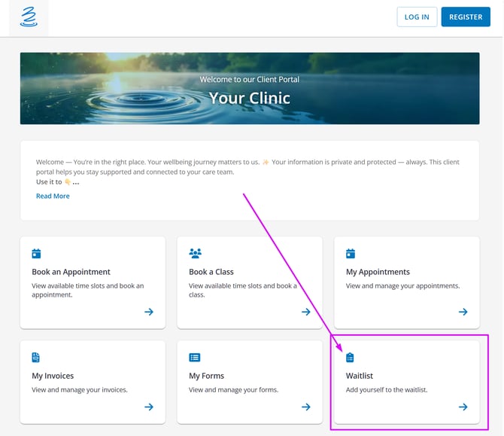Click the arrow on Book an Appointment card
Image resolution: width=504 pixels, height=436 pixels.
click(149, 312)
